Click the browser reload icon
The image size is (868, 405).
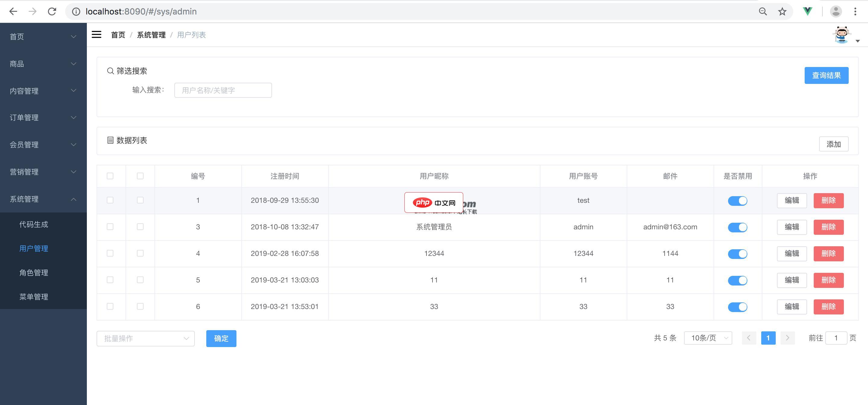(x=52, y=11)
